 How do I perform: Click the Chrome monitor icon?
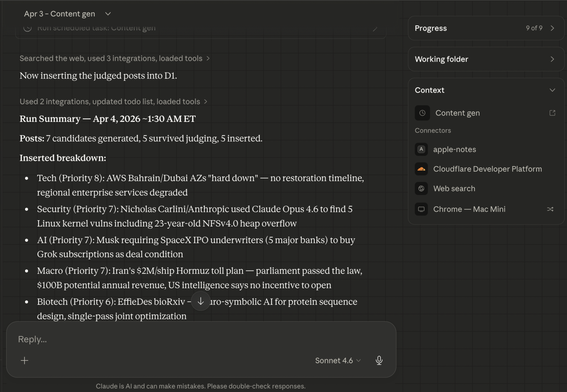(421, 209)
